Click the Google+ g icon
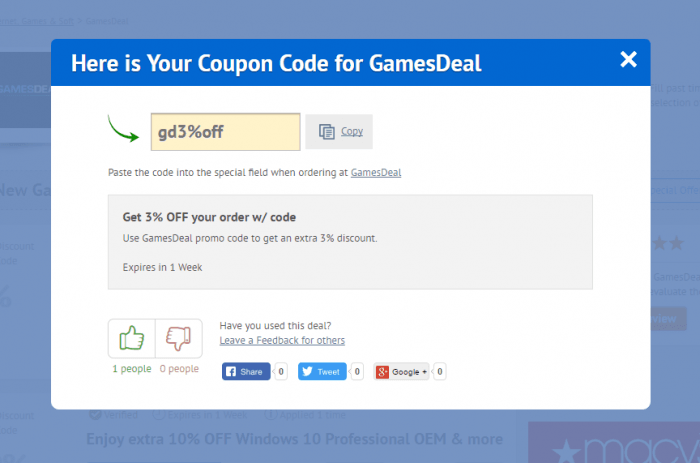The height and width of the screenshot is (463, 700). point(382,372)
